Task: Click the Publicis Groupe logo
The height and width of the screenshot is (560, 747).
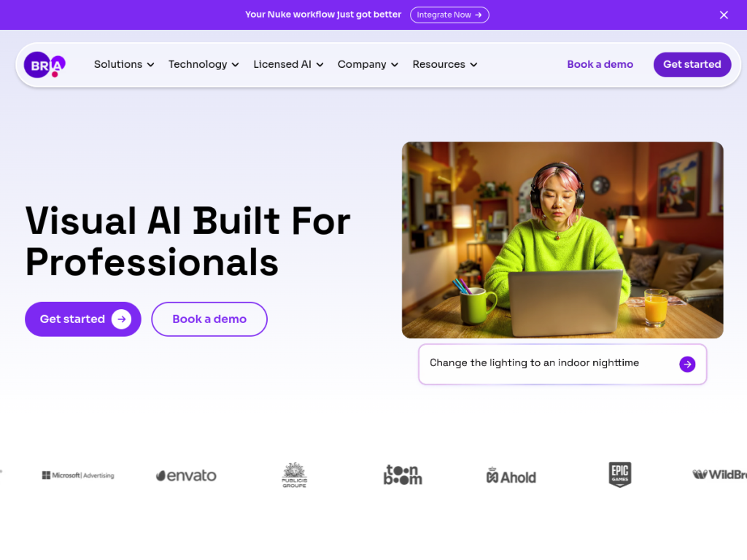Action: [x=295, y=475]
